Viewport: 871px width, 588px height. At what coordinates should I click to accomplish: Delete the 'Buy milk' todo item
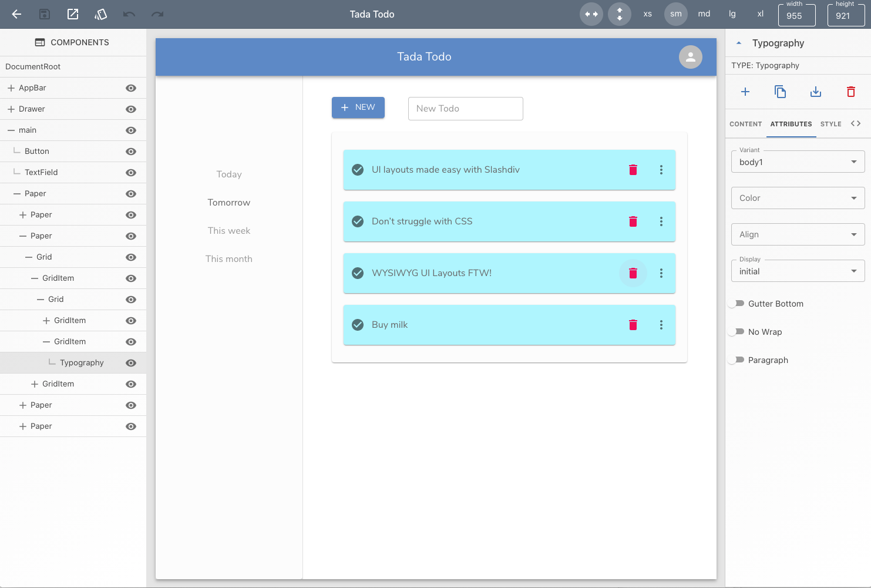click(x=633, y=325)
